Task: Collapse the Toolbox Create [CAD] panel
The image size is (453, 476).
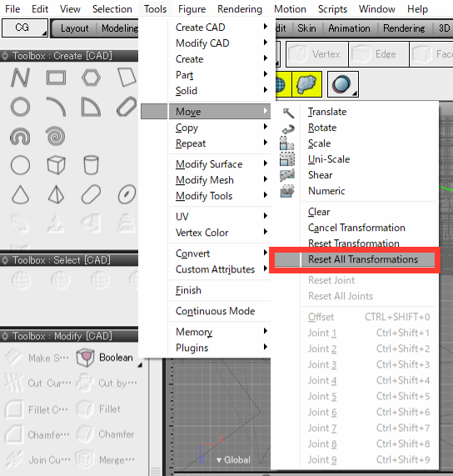Action: pyautogui.click(x=5, y=56)
